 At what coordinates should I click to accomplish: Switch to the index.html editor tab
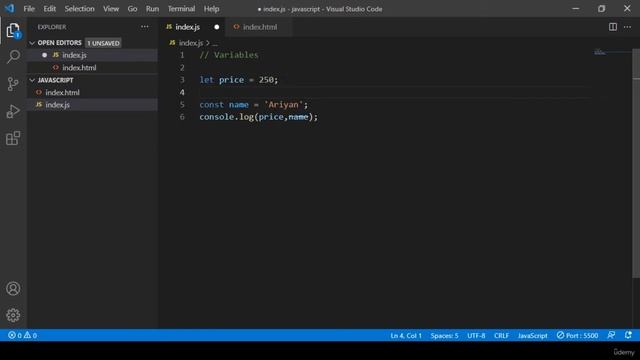point(260,27)
